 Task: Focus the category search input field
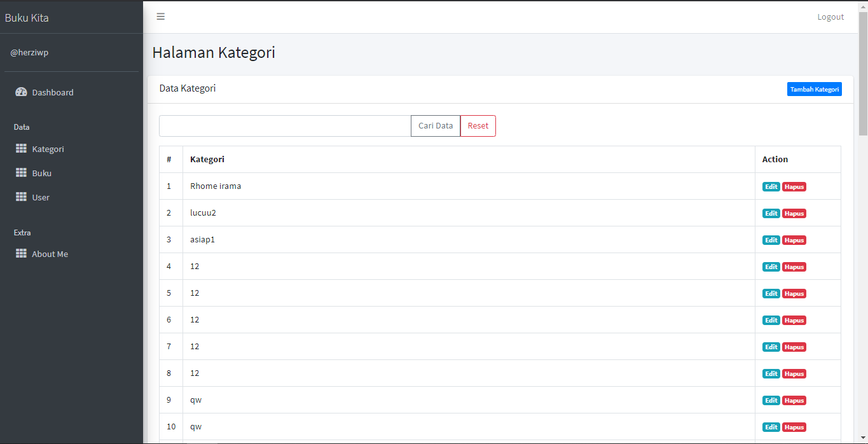(285, 126)
